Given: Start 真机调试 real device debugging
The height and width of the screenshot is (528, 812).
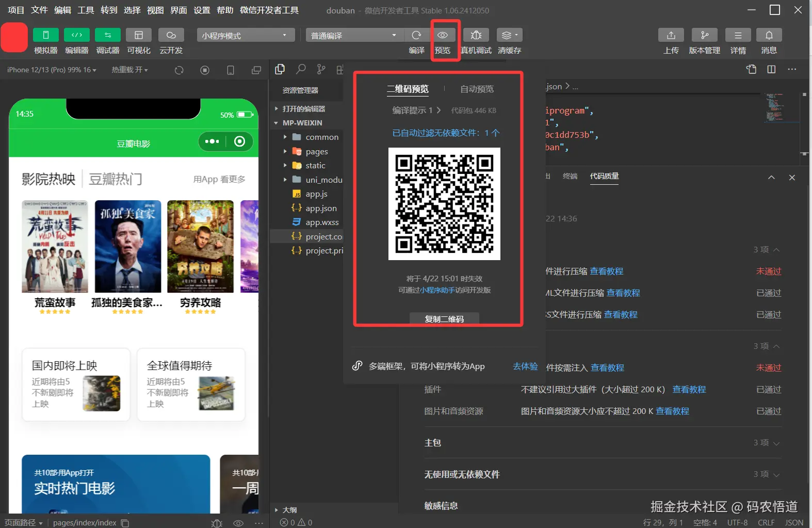Looking at the screenshot, I should click(x=476, y=35).
